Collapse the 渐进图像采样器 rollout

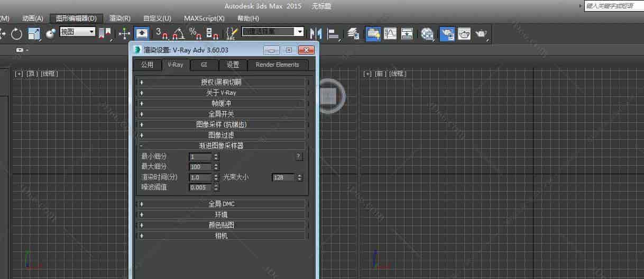click(x=221, y=146)
